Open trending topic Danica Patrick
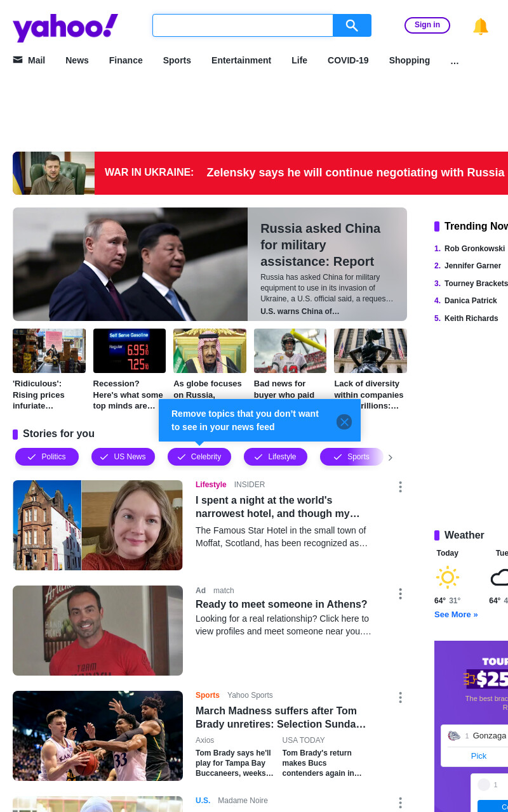508x812 pixels. pos(471,301)
